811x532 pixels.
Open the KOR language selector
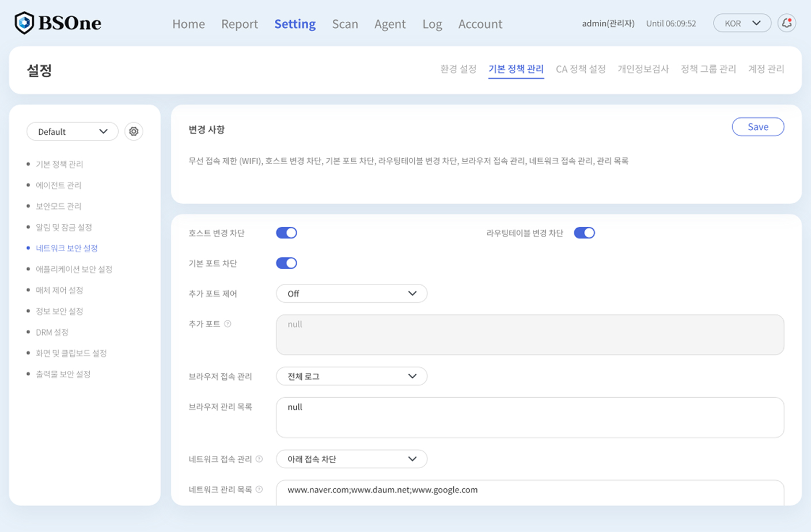click(x=741, y=23)
